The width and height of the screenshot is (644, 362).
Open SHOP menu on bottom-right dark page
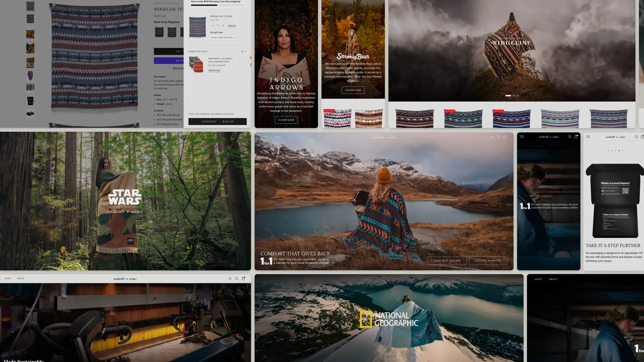(538, 279)
